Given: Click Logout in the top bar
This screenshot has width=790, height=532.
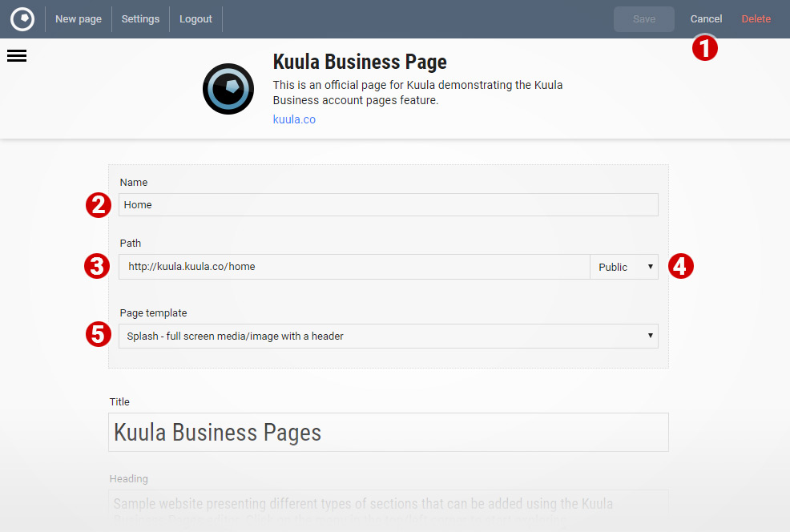Looking at the screenshot, I should click(x=195, y=19).
